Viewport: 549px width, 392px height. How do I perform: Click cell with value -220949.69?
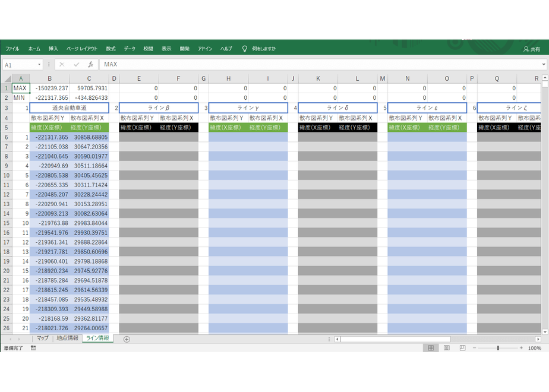(x=49, y=166)
